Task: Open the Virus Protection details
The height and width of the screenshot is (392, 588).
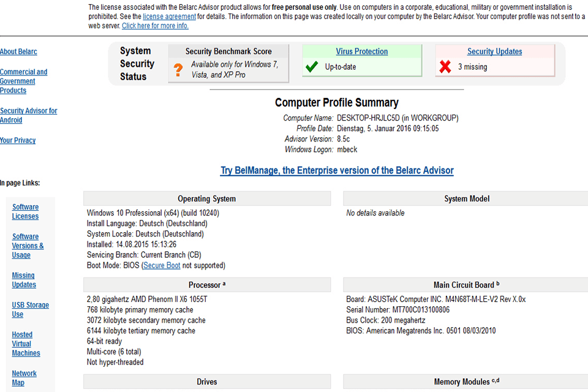Action: (361, 51)
